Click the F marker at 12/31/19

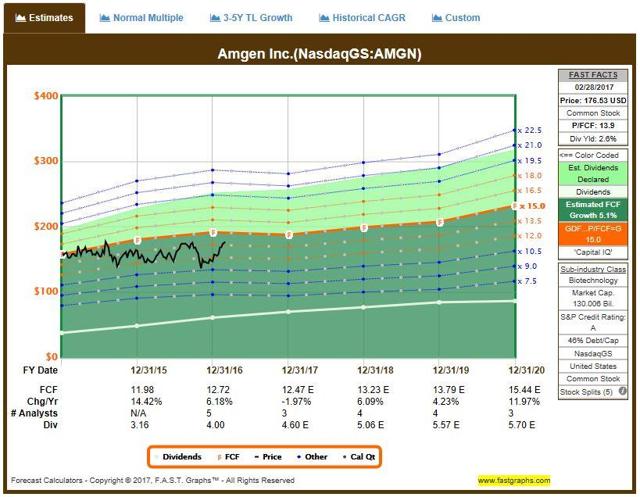click(440, 222)
